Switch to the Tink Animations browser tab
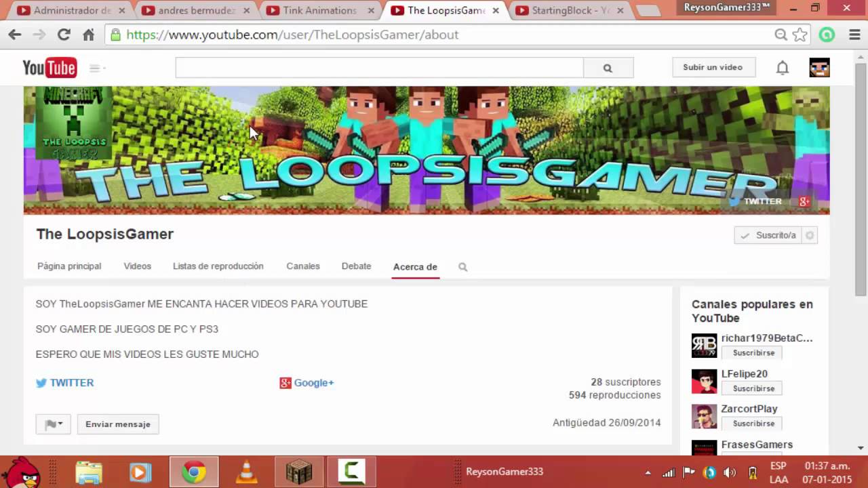Viewport: 868px width, 488px height. (319, 10)
